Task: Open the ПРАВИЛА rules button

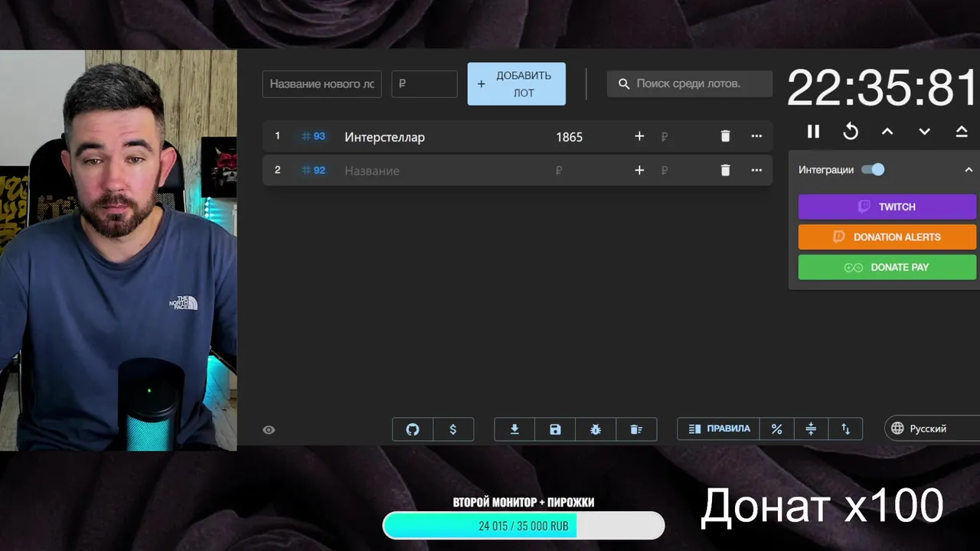Action: coord(719,429)
